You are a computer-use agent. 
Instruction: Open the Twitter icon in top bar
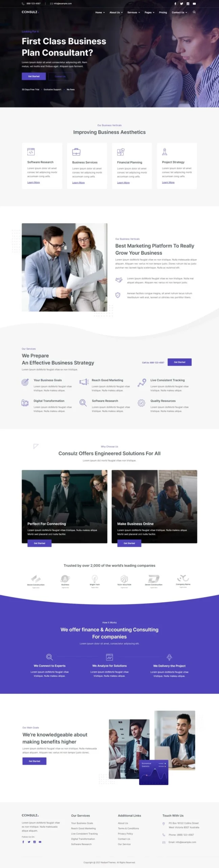pos(181,3)
